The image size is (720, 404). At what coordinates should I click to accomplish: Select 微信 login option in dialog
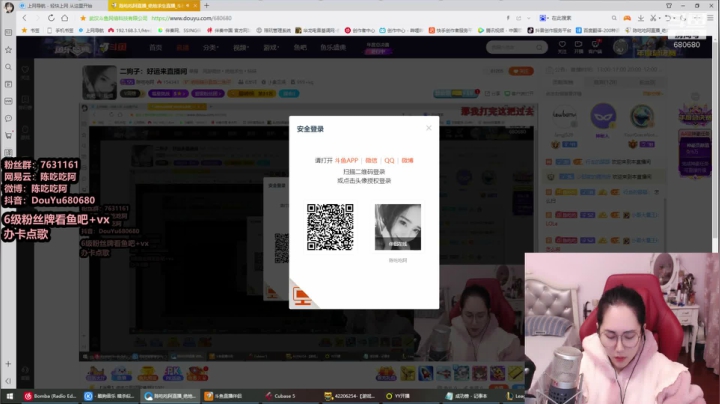[x=371, y=161]
